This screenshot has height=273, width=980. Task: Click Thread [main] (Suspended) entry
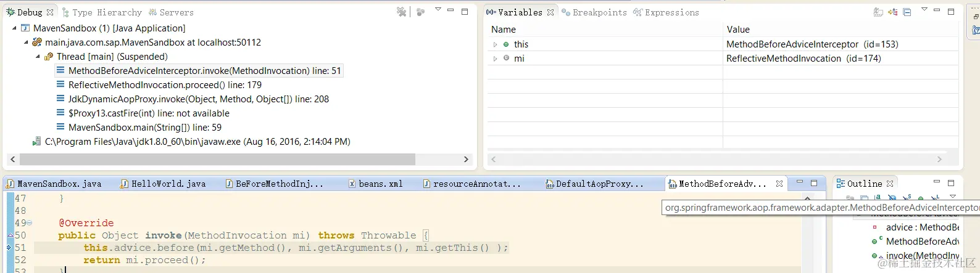(106, 57)
